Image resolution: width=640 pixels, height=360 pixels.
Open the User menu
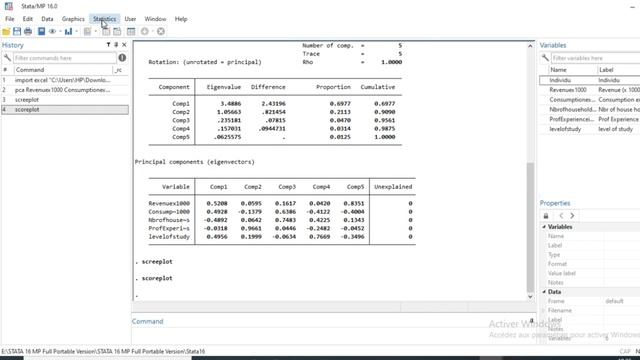point(130,19)
